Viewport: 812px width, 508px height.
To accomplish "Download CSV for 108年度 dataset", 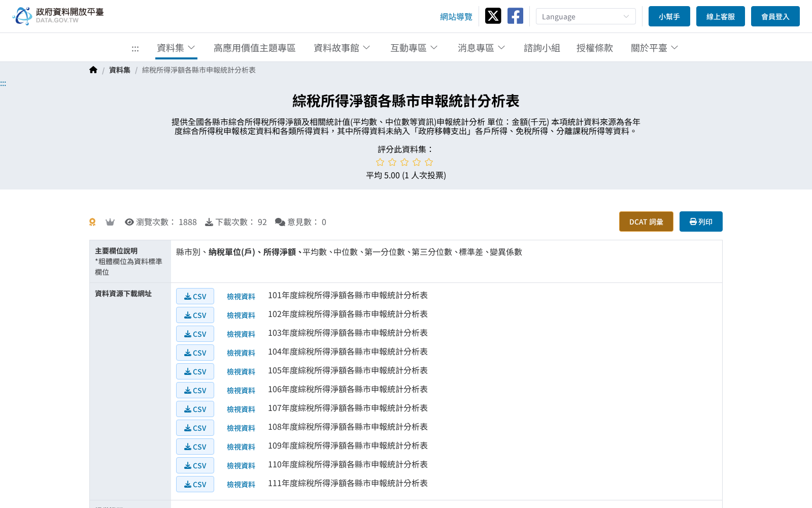I will click(195, 428).
